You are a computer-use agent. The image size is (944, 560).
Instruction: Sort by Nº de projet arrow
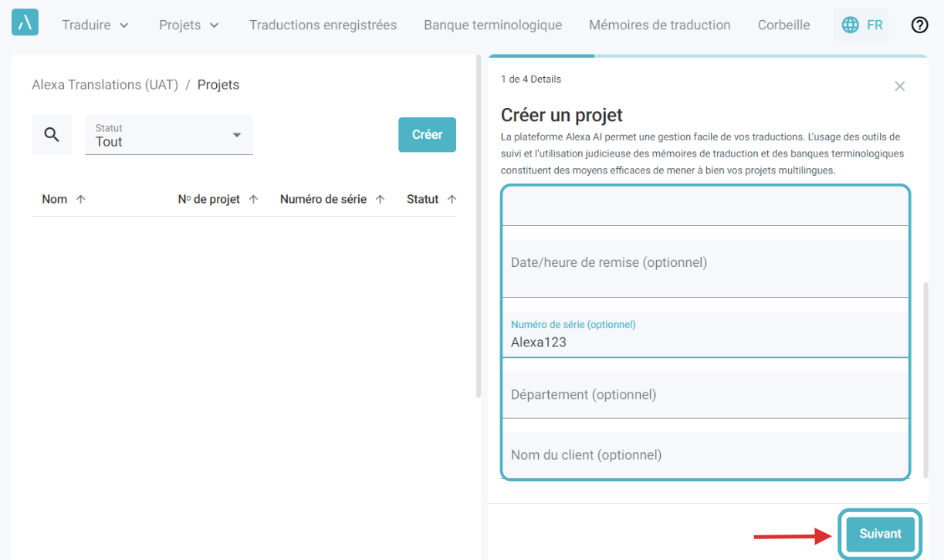pos(253,199)
